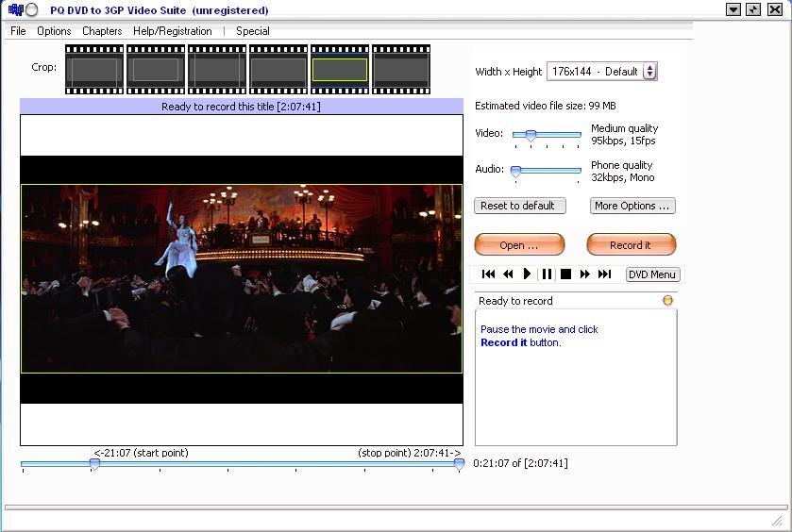This screenshot has width=792, height=532.
Task: Click the Ready to record title banner
Action: pos(242,107)
